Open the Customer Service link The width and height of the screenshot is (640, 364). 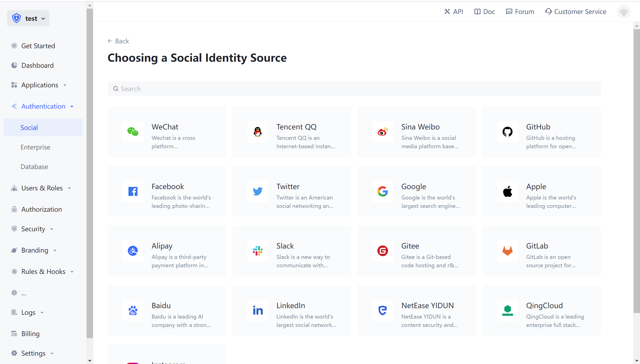[575, 12]
